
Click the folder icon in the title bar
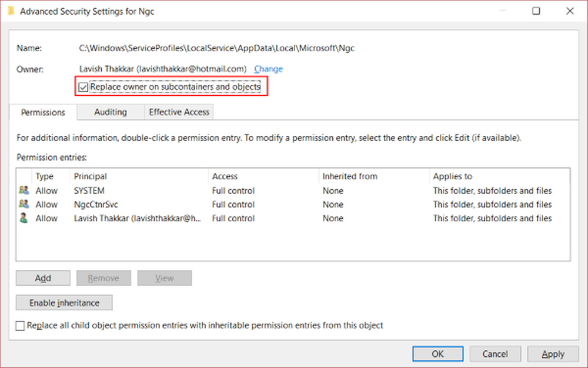(11, 11)
